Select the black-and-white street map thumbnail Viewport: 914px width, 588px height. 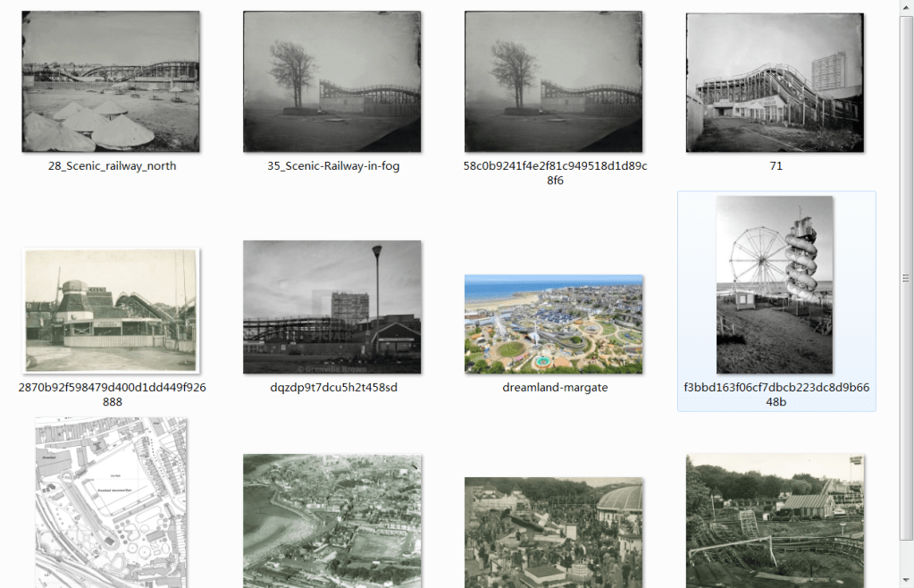pos(111,502)
